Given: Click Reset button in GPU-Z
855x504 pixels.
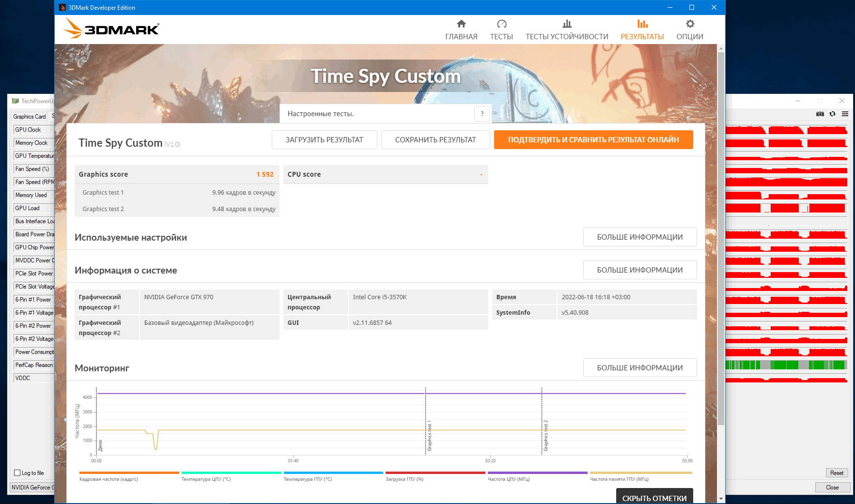Looking at the screenshot, I should [837, 473].
